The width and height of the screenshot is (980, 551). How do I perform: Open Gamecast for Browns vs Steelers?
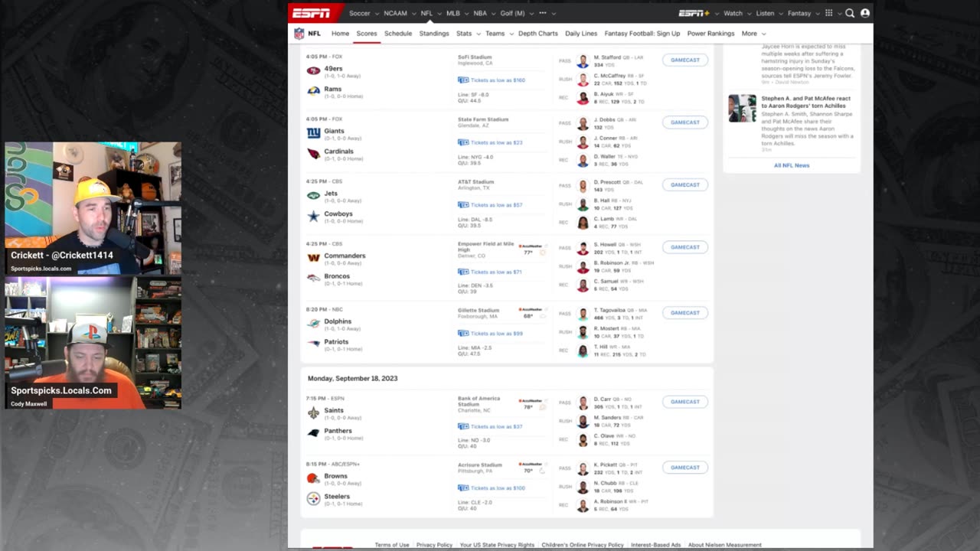tap(685, 468)
